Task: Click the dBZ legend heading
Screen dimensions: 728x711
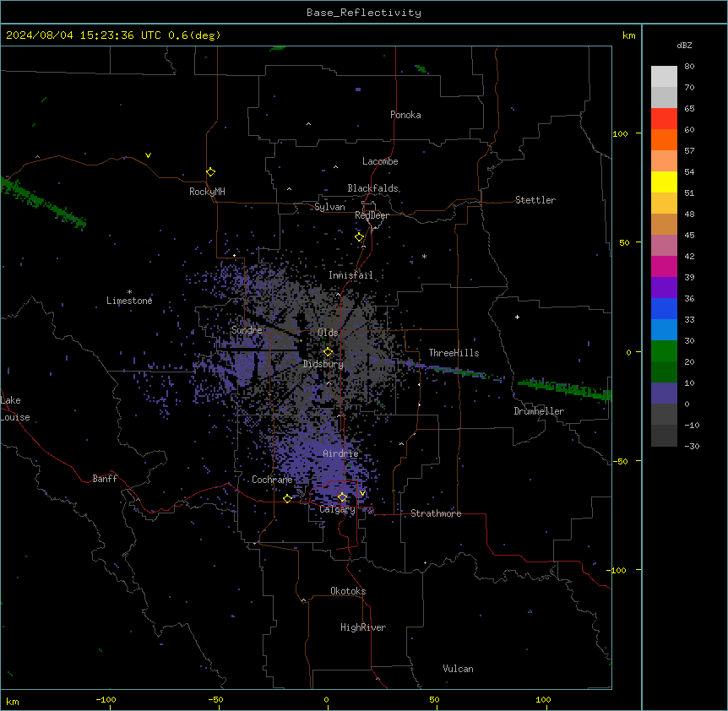Action: coord(684,46)
